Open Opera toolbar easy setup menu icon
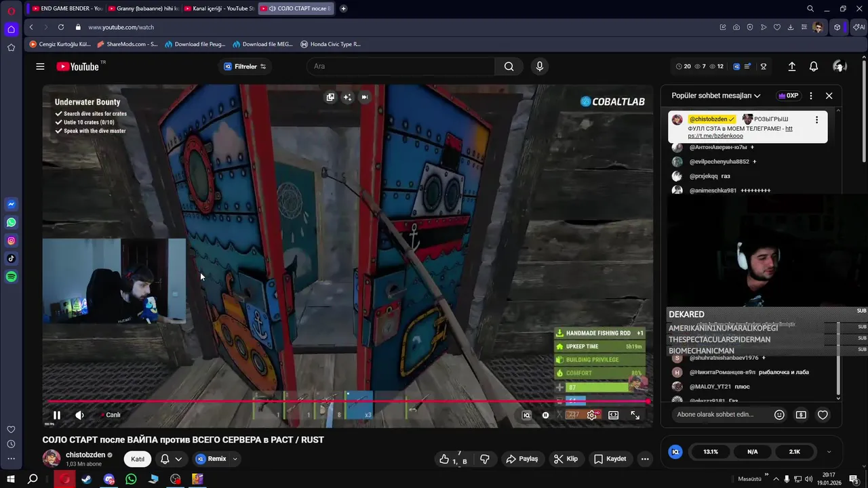868x488 pixels. [804, 27]
